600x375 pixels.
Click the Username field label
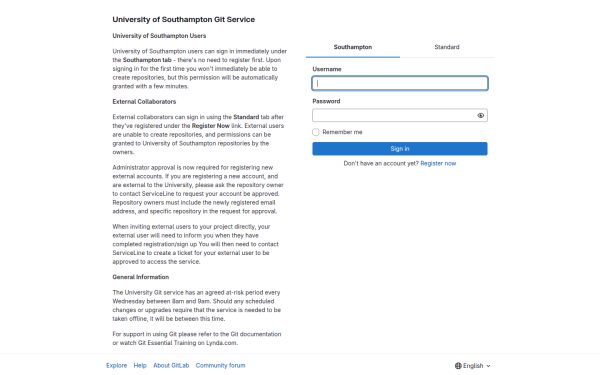point(327,69)
